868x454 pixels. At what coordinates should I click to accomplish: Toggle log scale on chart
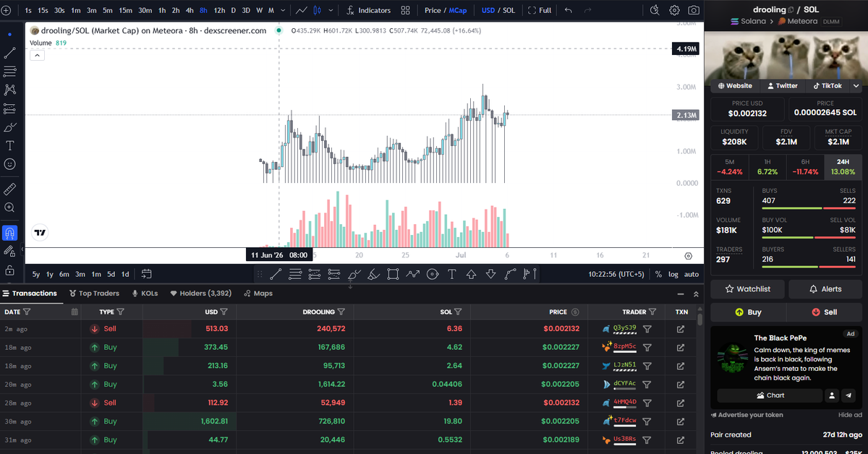coord(673,274)
